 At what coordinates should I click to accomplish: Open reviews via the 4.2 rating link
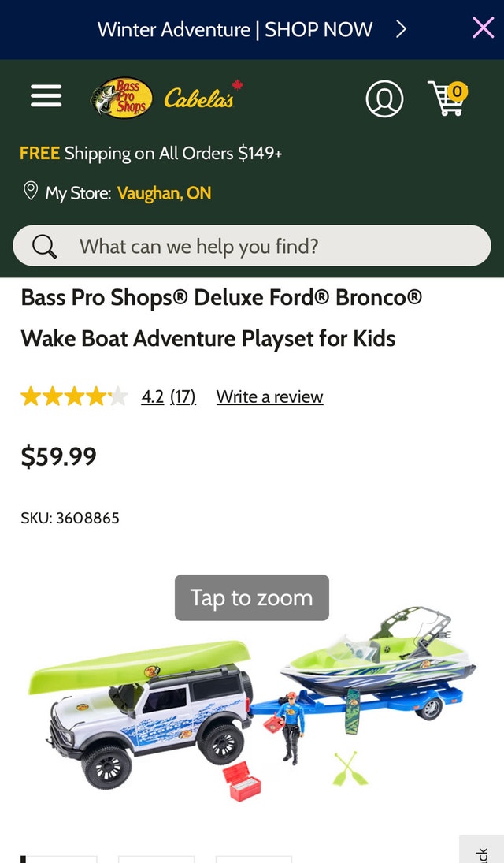151,396
